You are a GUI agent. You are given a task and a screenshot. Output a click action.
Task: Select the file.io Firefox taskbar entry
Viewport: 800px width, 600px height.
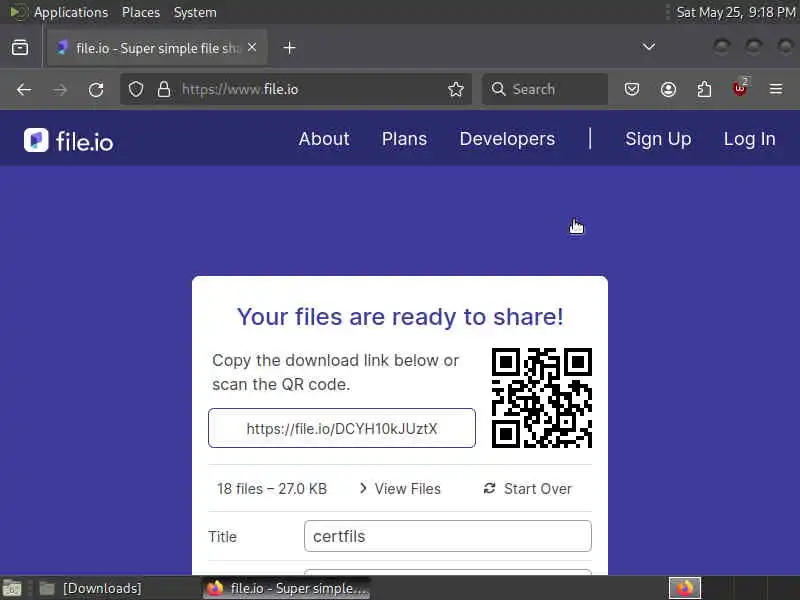click(286, 588)
